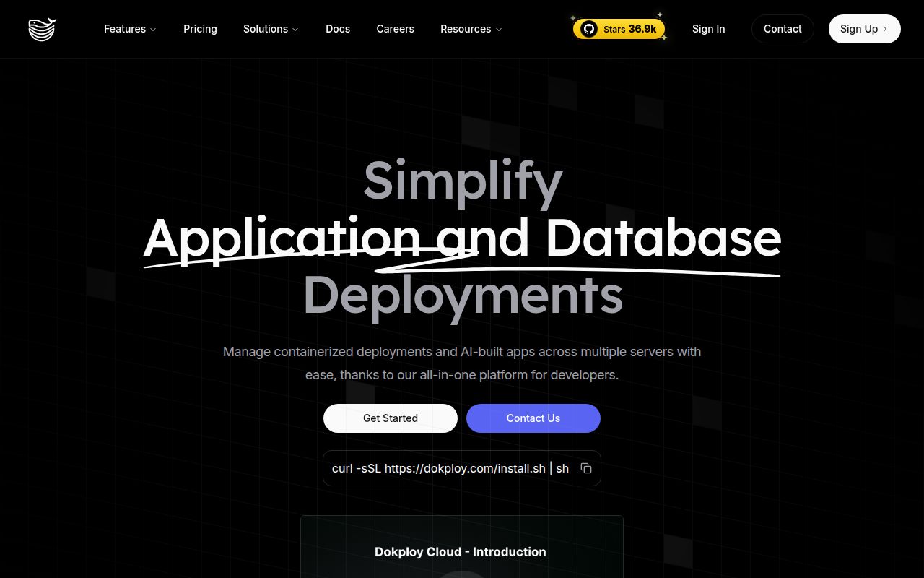Click the Sign In link
This screenshot has height=578, width=924.
[x=708, y=29]
